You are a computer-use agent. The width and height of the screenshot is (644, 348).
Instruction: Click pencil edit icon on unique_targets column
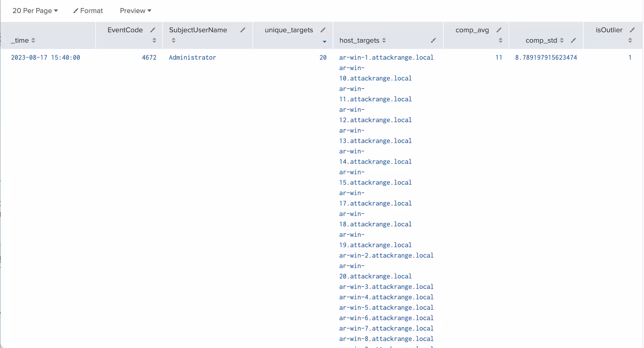tap(323, 30)
